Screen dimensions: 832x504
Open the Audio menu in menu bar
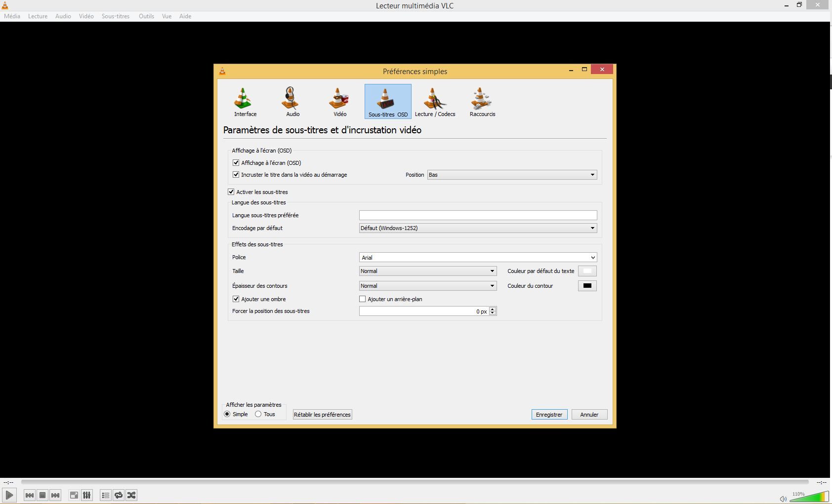tap(63, 16)
